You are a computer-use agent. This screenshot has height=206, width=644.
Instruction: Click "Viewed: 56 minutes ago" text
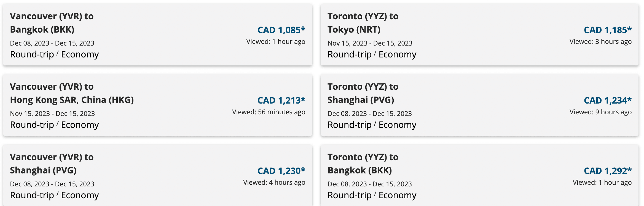(269, 112)
